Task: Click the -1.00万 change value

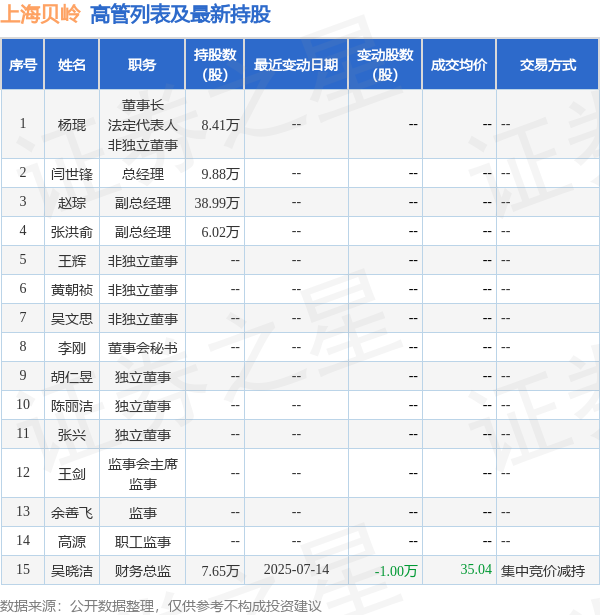Action: (x=396, y=571)
